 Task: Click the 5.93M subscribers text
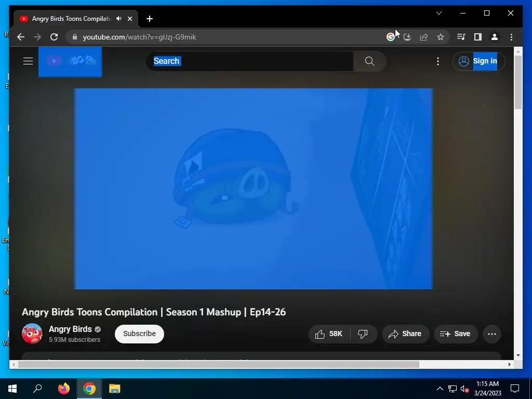(x=75, y=340)
